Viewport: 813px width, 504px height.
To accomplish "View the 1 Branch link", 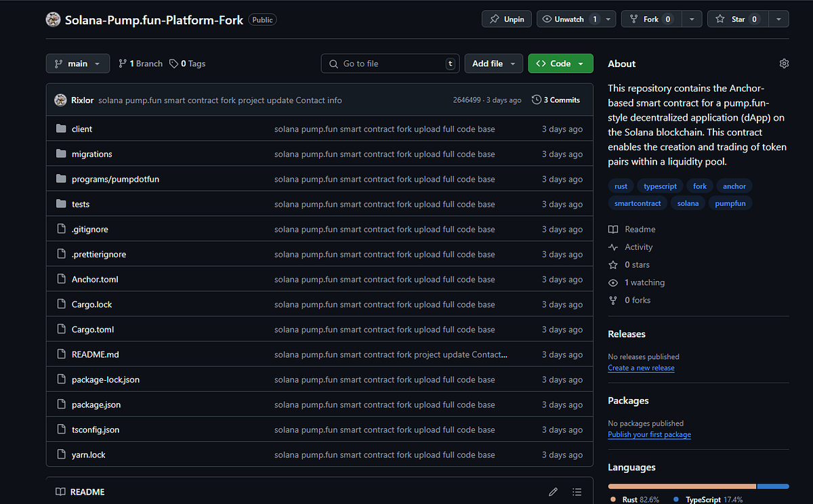I will tap(140, 64).
